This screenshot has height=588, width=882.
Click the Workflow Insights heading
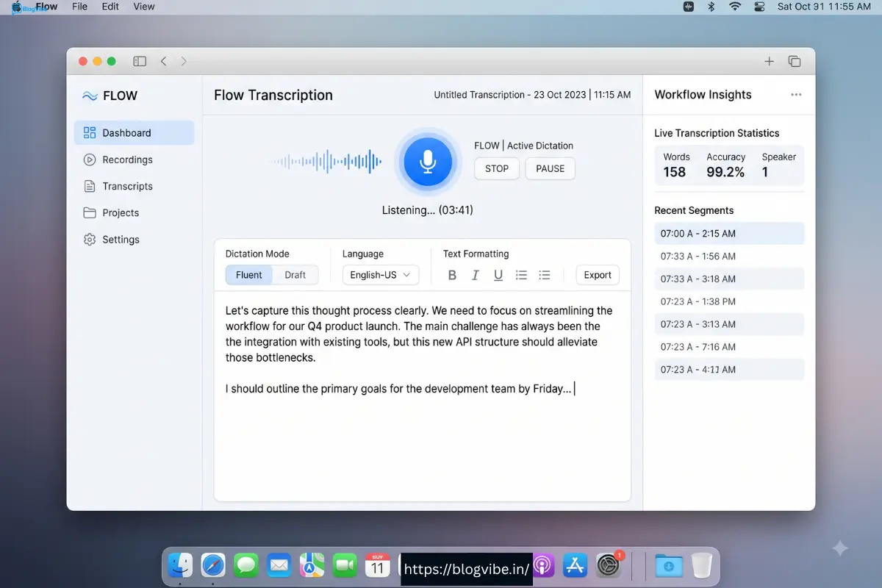(x=703, y=95)
